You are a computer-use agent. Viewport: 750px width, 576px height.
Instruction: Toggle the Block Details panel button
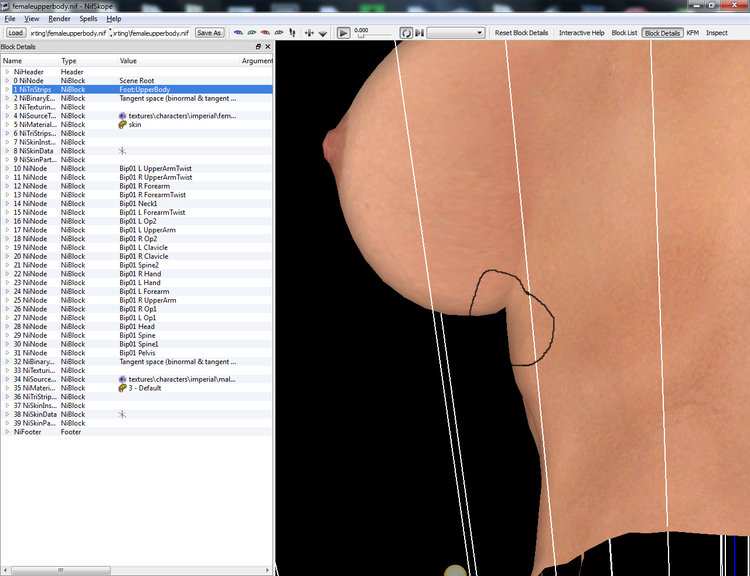coord(662,33)
